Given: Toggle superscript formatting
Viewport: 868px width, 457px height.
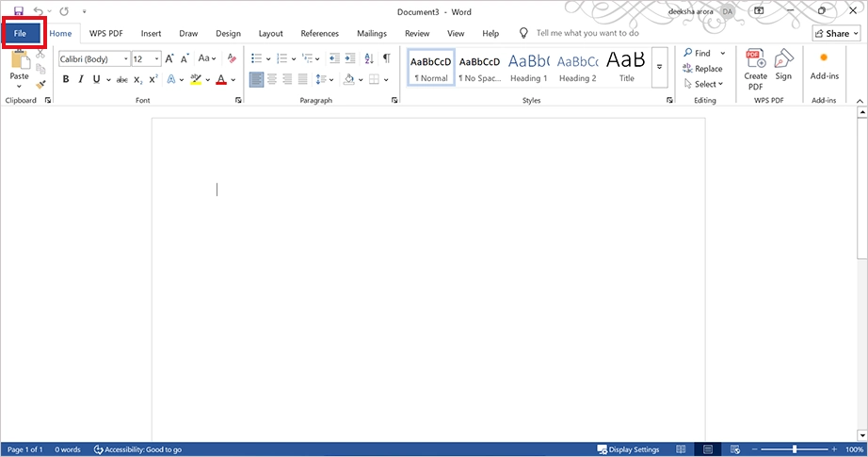Looking at the screenshot, I should tap(153, 79).
